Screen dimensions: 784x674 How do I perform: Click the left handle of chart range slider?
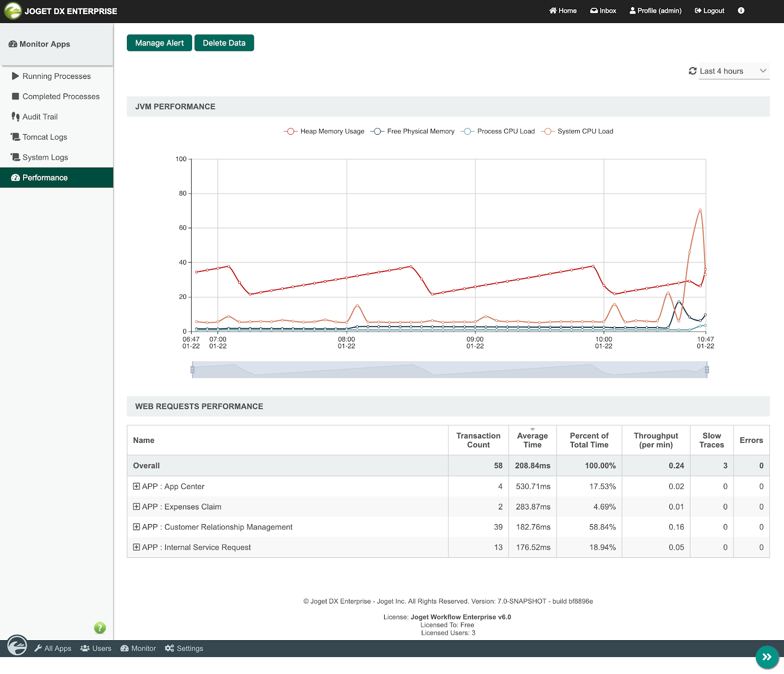coord(193,370)
